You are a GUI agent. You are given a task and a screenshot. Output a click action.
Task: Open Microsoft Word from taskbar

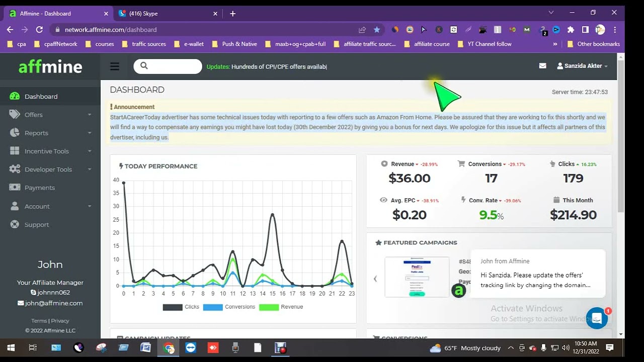145,347
